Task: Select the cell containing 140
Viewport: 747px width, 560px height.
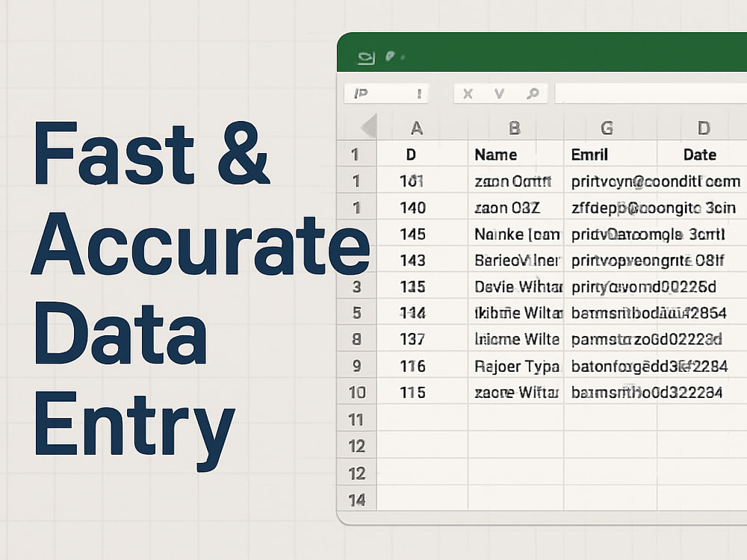Action: (x=423, y=207)
